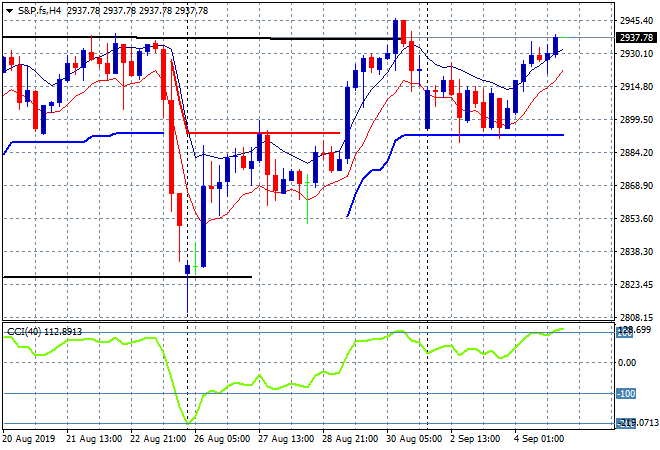This screenshot has width=660, height=450.
Task: Click the 2853.60 price axis label
Action: [636, 218]
